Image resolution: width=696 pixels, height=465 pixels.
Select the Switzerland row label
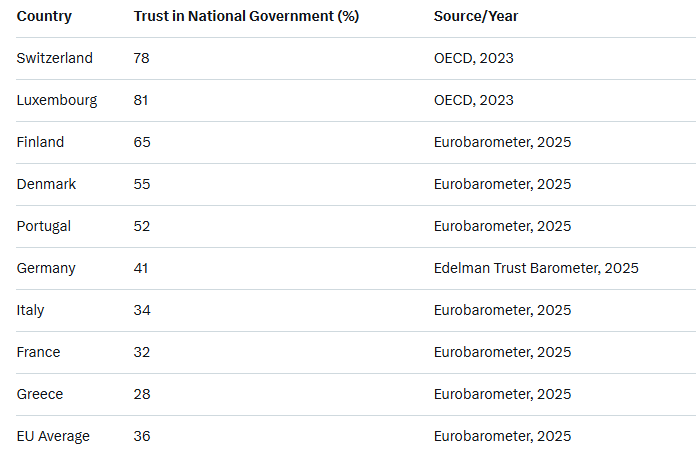tap(55, 58)
